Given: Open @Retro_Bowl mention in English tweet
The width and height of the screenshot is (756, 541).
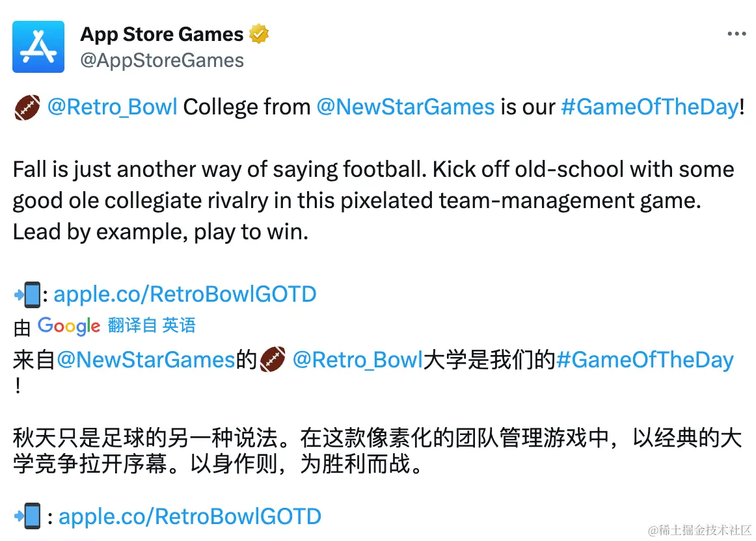Looking at the screenshot, I should pyautogui.click(x=112, y=107).
